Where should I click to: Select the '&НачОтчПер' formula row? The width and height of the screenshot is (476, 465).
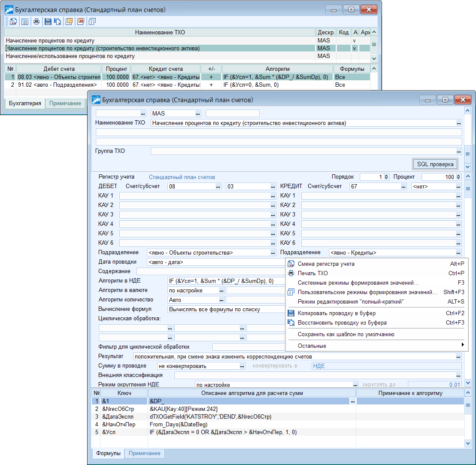pyautogui.click(x=278, y=425)
